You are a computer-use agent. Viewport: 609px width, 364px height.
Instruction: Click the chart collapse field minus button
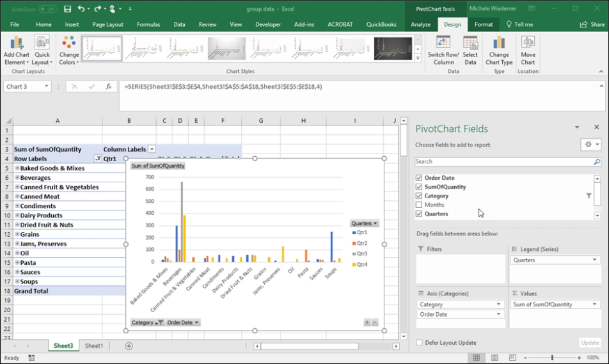(374, 322)
